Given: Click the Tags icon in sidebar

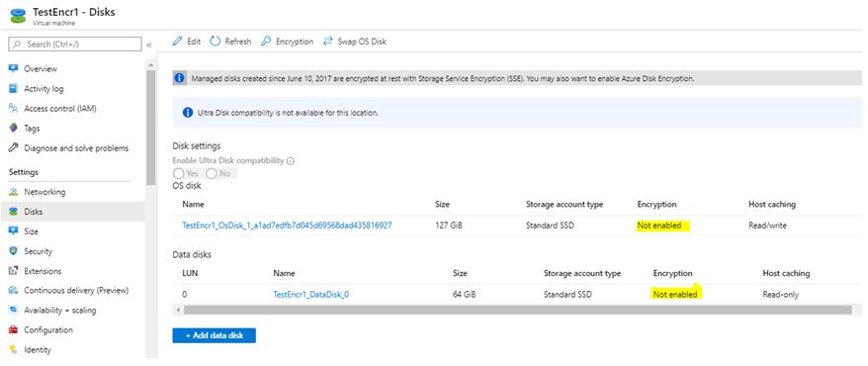Looking at the screenshot, I should pos(14,129).
